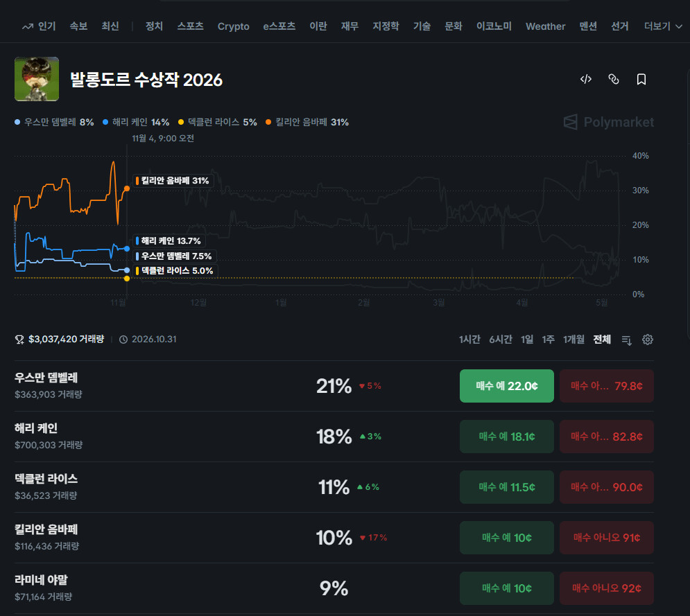The width and height of the screenshot is (690, 616).
Task: Open the Weather category
Action: [x=545, y=26]
